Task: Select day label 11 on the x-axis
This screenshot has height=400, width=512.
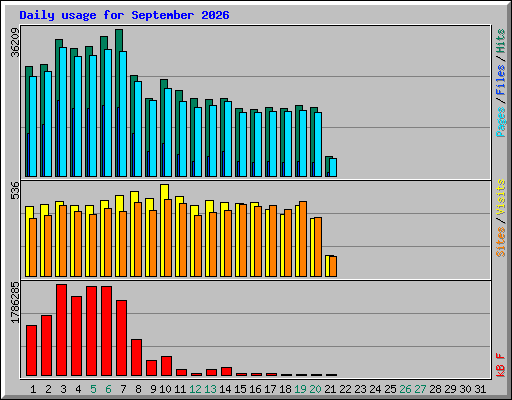Action: (180, 389)
